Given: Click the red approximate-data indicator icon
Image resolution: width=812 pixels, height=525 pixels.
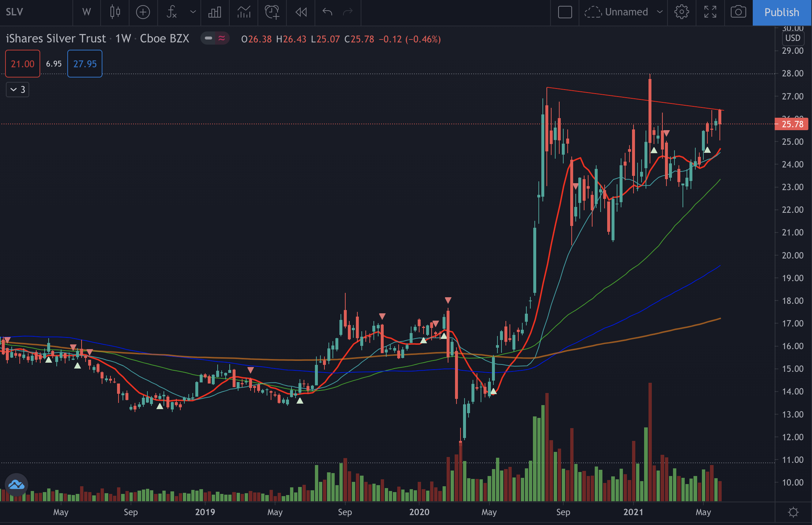Looking at the screenshot, I should pos(222,38).
